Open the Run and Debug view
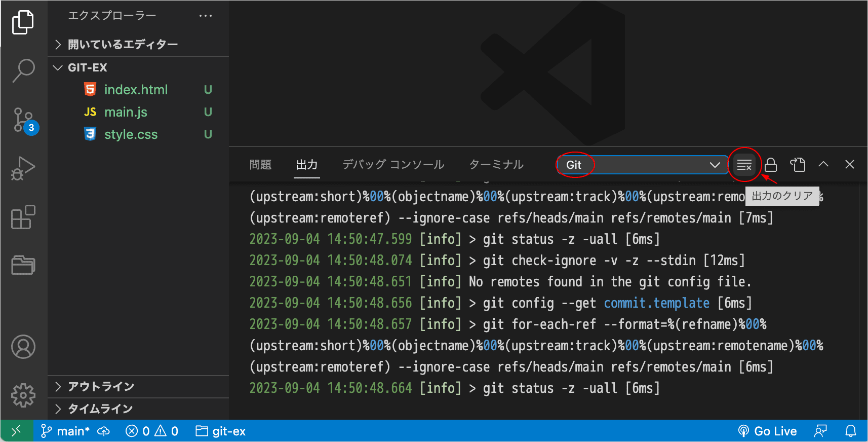This screenshot has height=442, width=868. [23, 168]
